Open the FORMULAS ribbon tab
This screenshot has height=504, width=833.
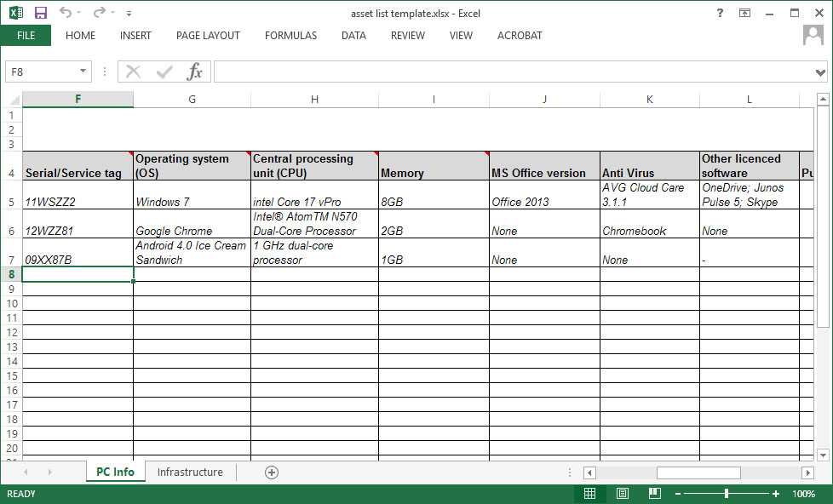[x=290, y=36]
